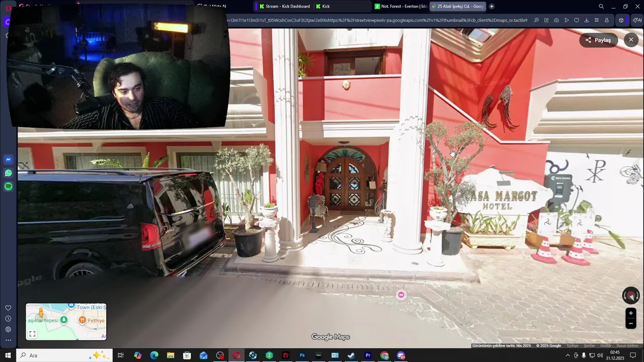Click the snapshot camera icon in the address bar
Screen dimensions: 644x362
tap(556, 21)
